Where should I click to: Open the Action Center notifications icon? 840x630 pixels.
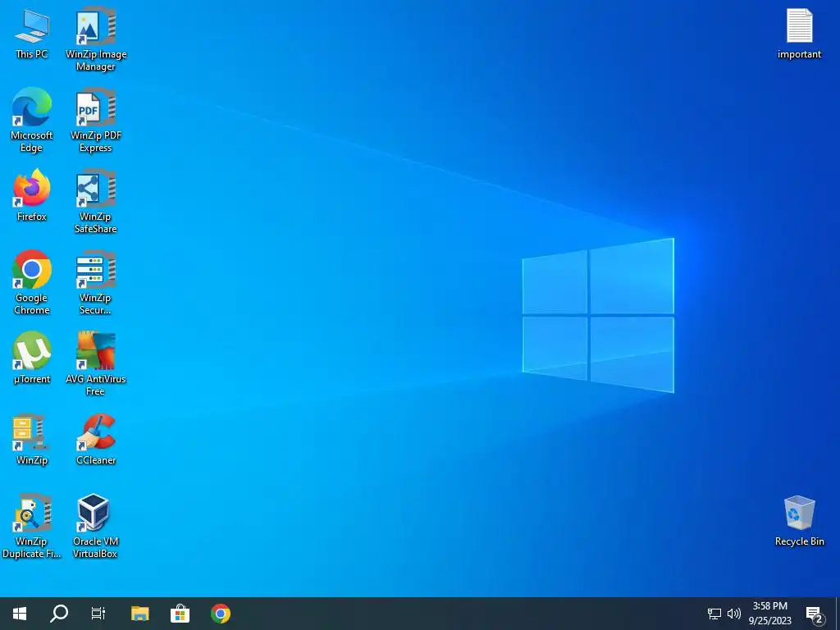tap(815, 614)
